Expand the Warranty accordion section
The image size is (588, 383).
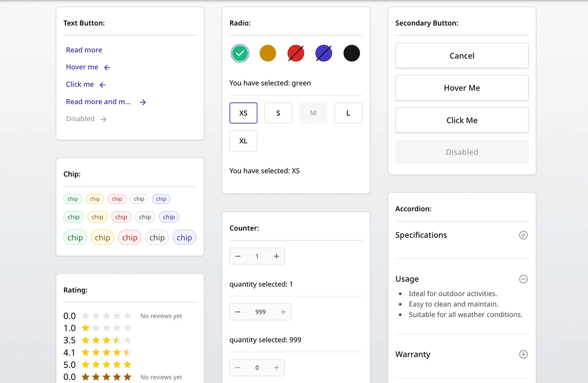point(523,354)
